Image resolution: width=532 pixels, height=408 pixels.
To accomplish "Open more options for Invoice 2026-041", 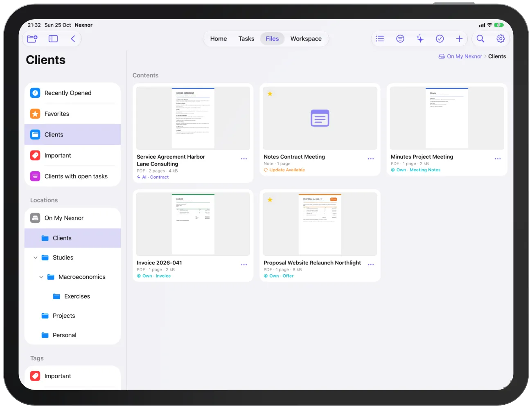I will coord(244,265).
